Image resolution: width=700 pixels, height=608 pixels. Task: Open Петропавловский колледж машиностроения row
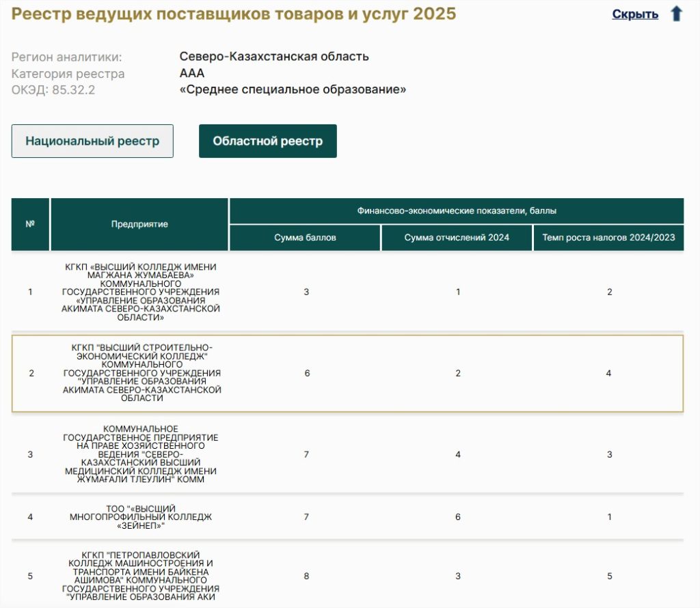347,576
